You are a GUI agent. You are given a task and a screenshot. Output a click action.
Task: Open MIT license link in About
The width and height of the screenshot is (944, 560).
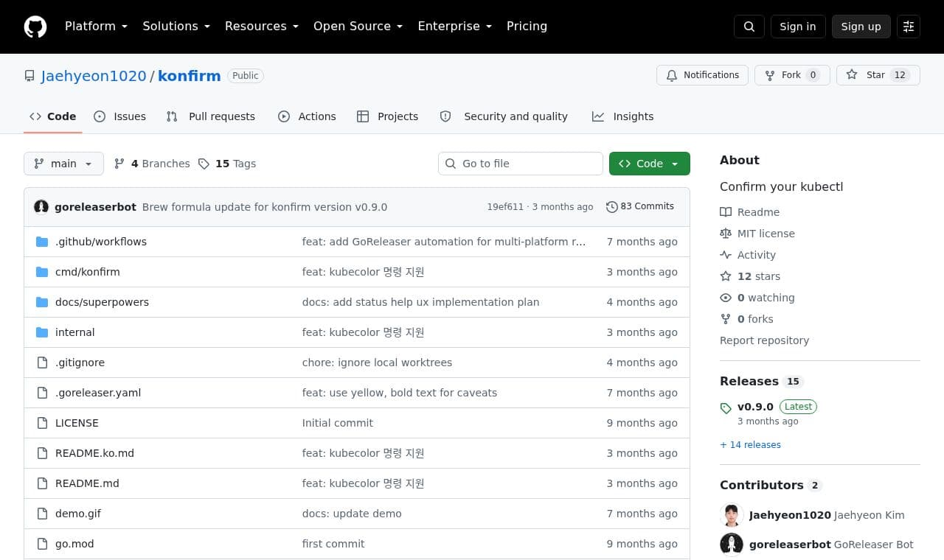pyautogui.click(x=757, y=234)
